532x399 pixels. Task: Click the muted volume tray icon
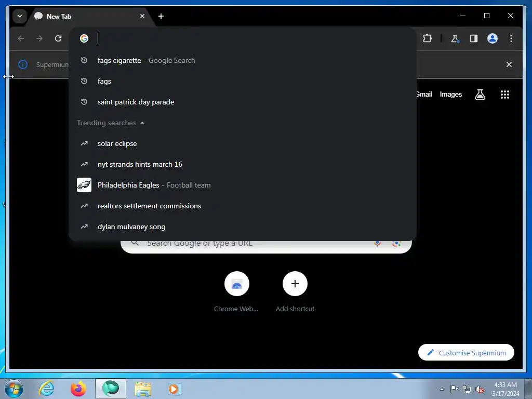[x=480, y=389]
